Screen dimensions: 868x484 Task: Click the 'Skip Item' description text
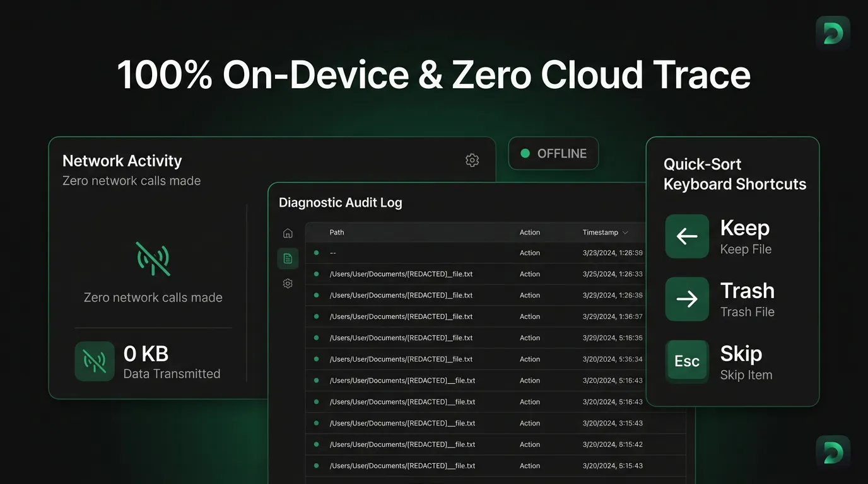[746, 375]
